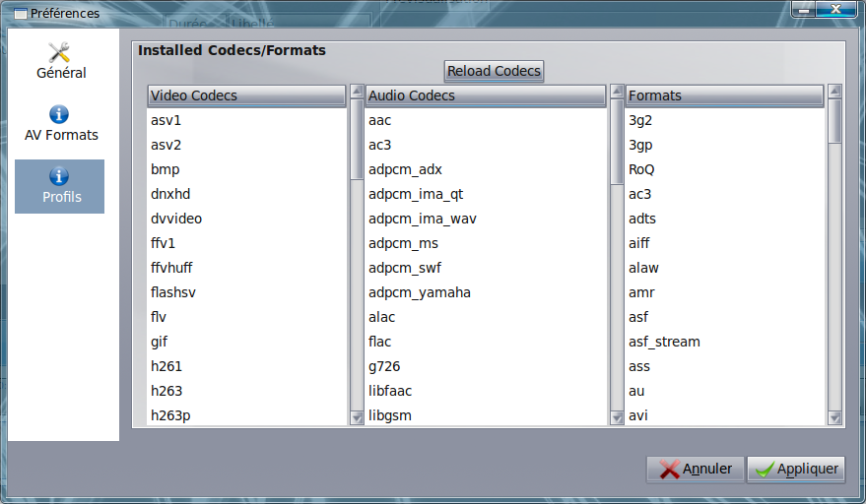
Task: Close the Préférences window
Action: click(x=836, y=10)
